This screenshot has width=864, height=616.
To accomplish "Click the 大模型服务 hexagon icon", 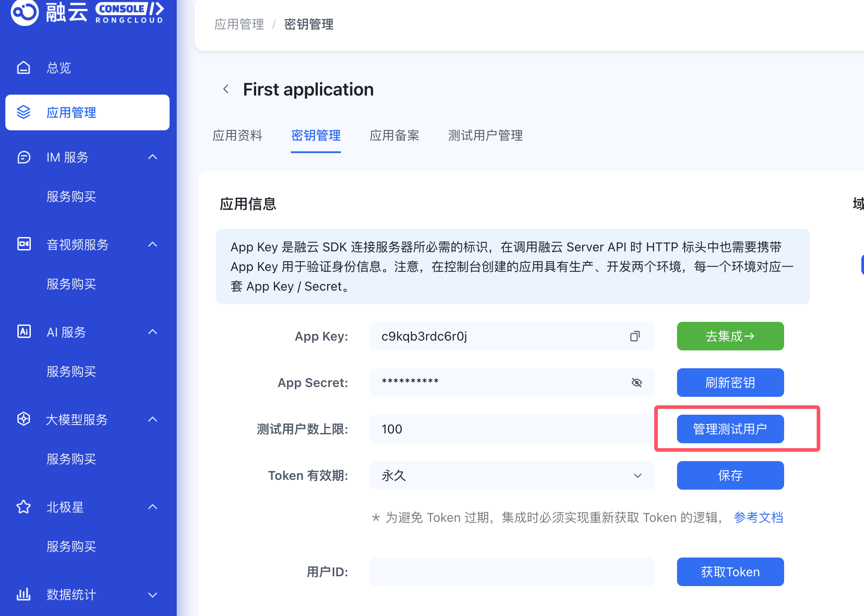I will (x=24, y=419).
